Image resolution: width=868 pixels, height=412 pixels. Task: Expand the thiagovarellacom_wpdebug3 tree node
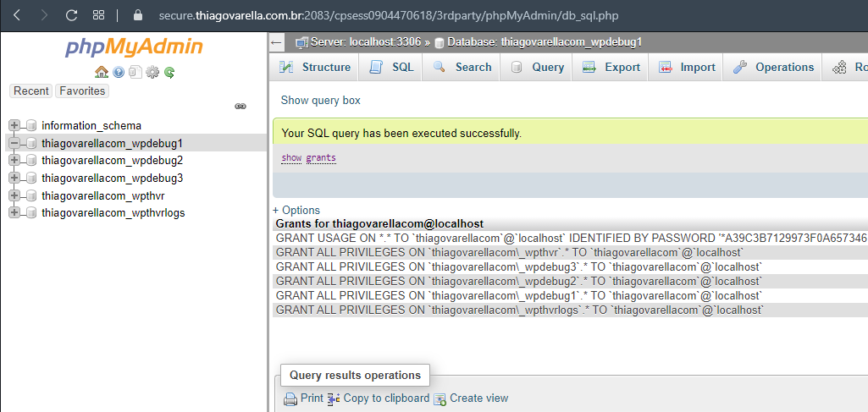(14, 178)
